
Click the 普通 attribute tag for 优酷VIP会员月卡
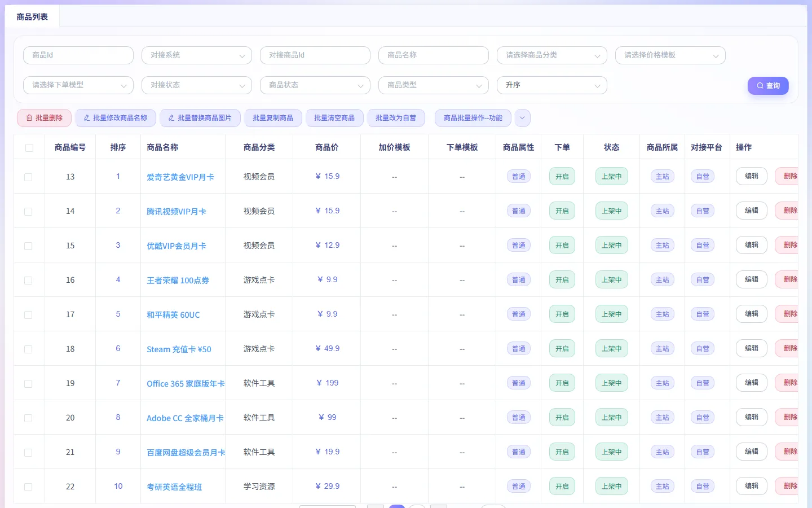tap(519, 246)
